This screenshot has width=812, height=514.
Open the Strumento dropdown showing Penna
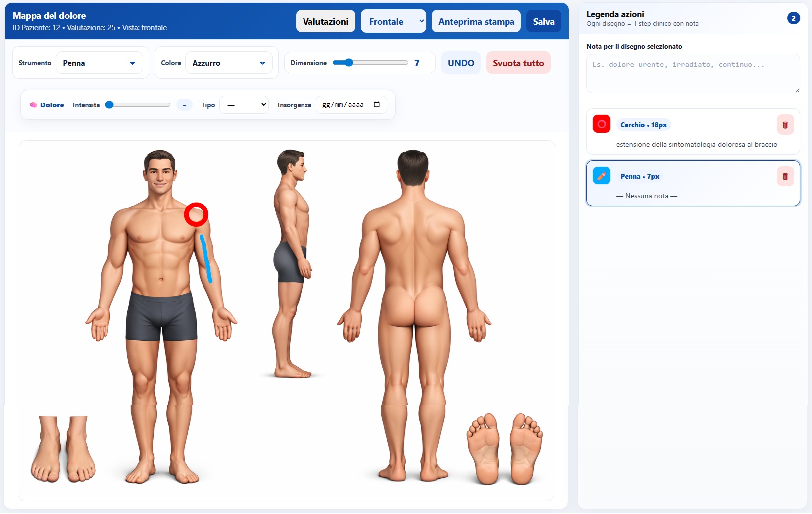[100, 63]
